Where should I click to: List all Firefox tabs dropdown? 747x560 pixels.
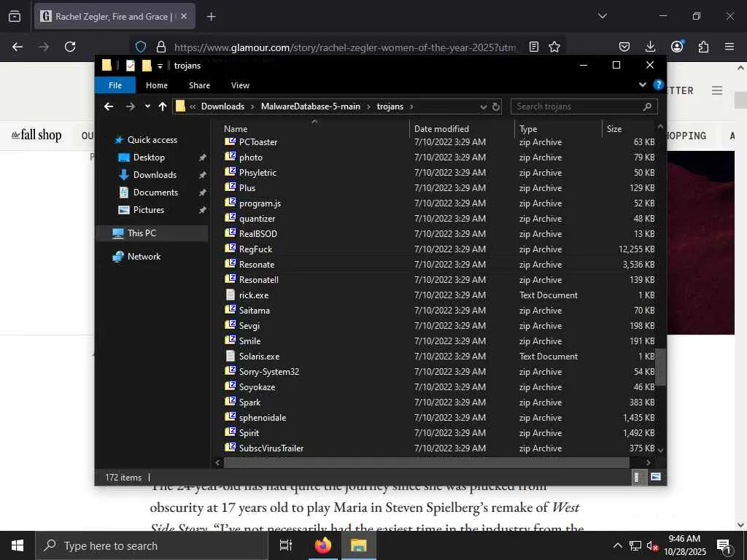click(603, 16)
